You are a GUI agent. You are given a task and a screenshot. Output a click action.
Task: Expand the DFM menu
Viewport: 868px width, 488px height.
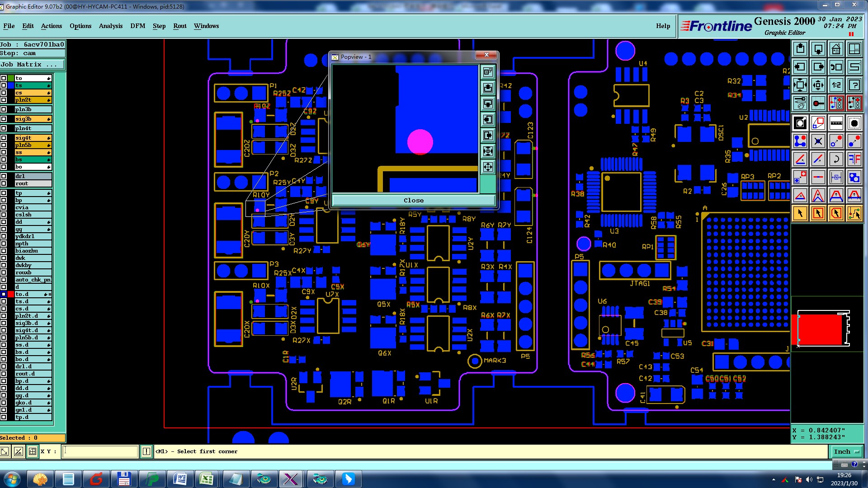click(x=137, y=26)
